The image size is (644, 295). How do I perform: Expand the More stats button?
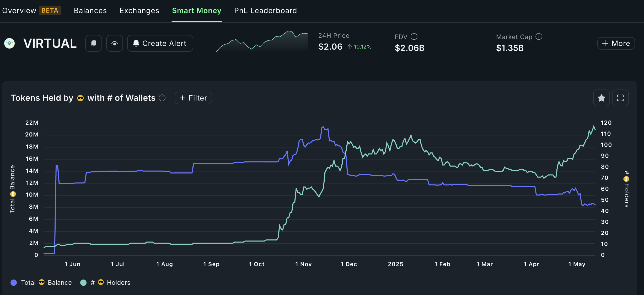[x=616, y=43]
